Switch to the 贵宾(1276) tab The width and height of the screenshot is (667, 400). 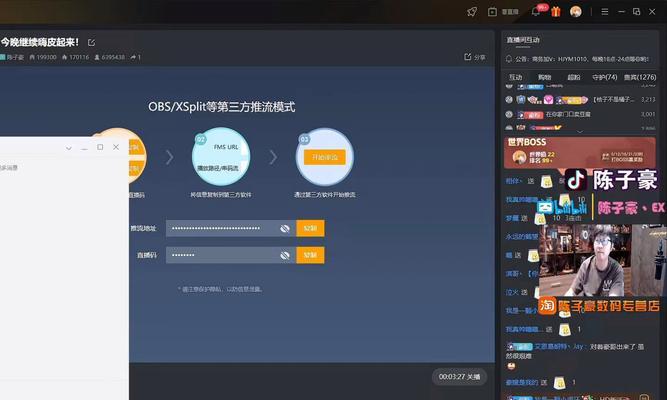tap(640, 77)
